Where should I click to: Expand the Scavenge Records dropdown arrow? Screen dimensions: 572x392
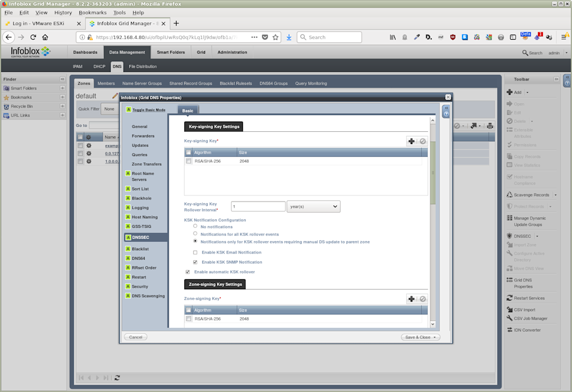click(556, 195)
